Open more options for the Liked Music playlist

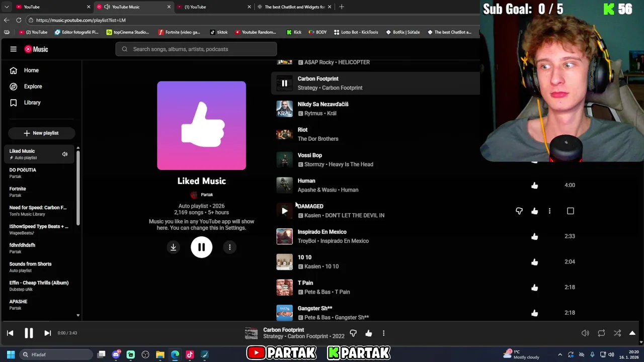[229, 247]
